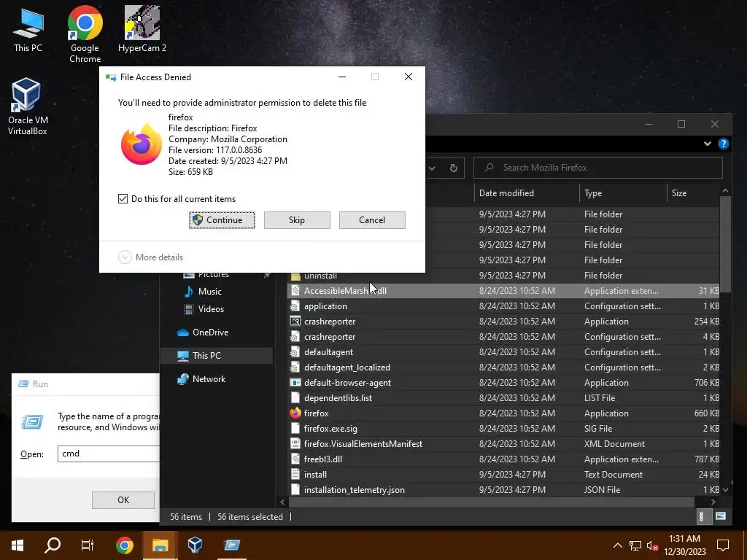Select Music in navigation pane

click(209, 292)
